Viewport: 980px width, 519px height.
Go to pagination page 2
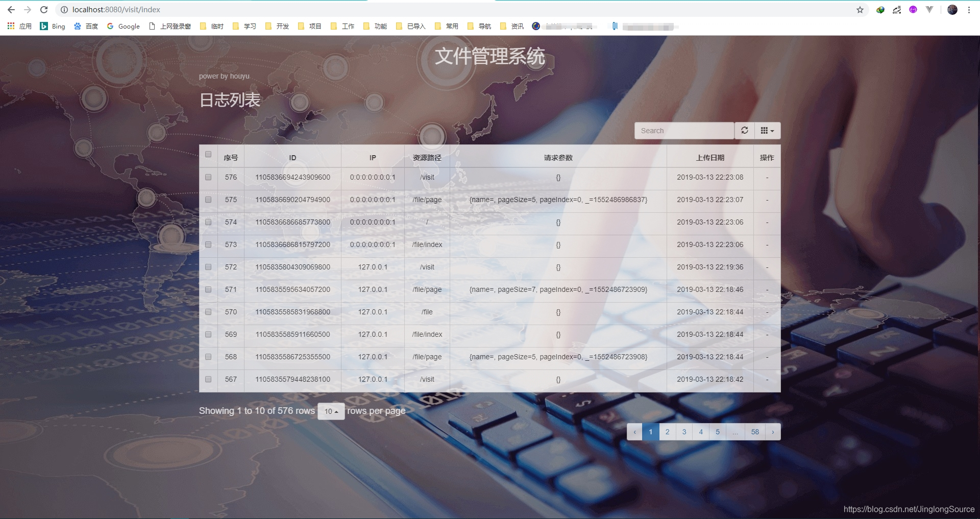point(667,432)
